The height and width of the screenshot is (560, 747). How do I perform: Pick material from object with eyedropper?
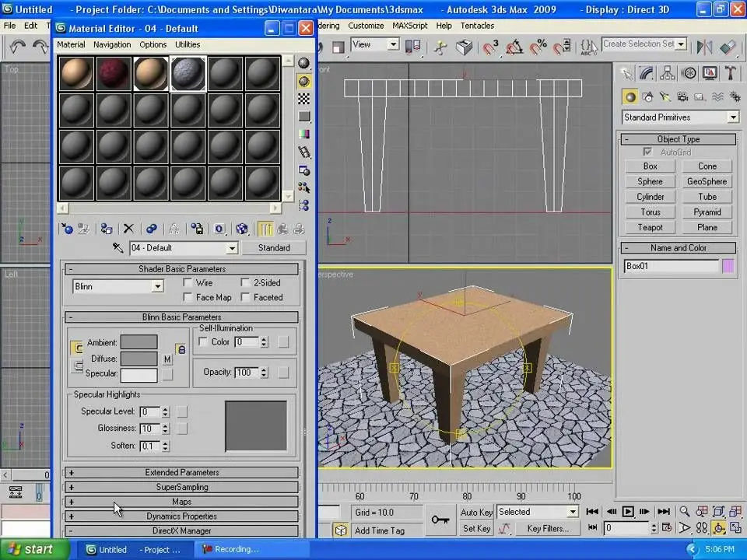tap(118, 247)
